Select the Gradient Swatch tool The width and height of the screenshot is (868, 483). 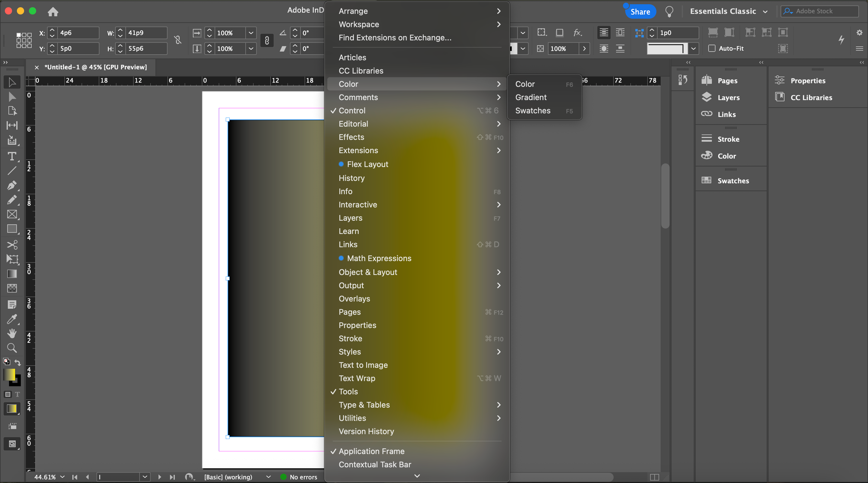[12, 274]
